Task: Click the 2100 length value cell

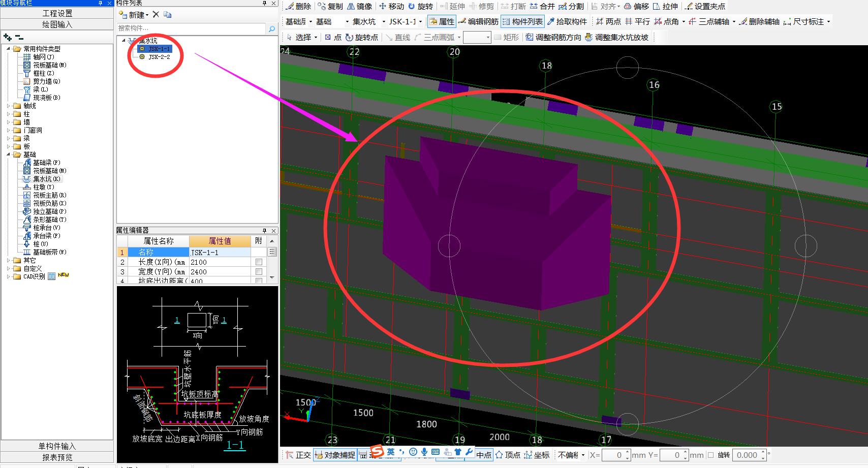Action: pyautogui.click(x=220, y=262)
